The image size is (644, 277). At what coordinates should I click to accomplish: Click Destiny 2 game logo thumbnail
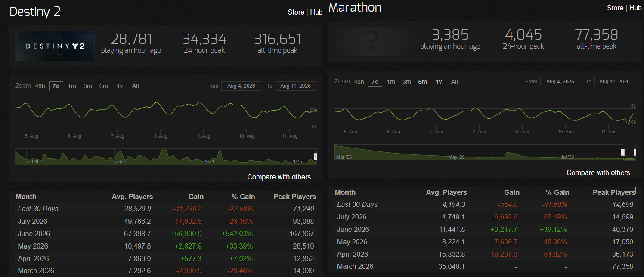[55, 46]
